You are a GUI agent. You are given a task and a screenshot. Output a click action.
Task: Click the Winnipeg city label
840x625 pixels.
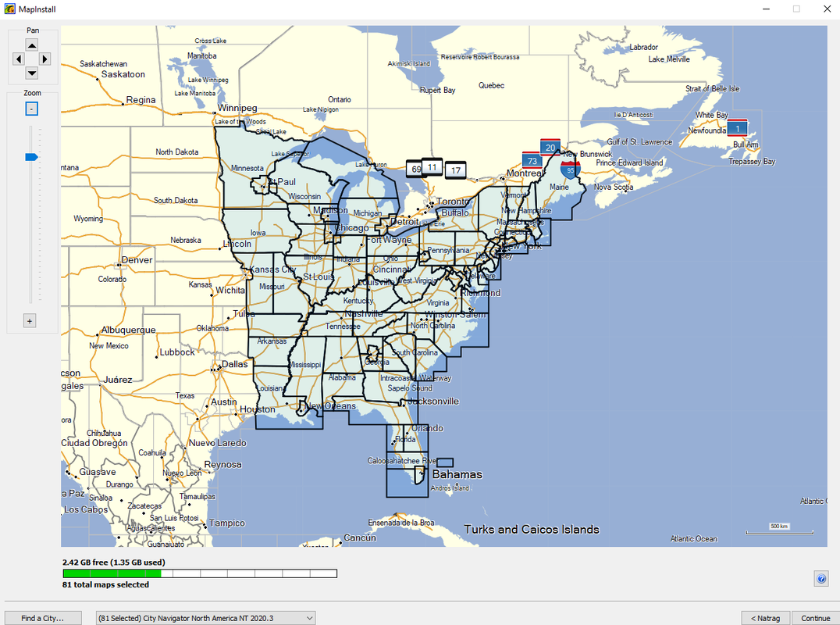[237, 108]
